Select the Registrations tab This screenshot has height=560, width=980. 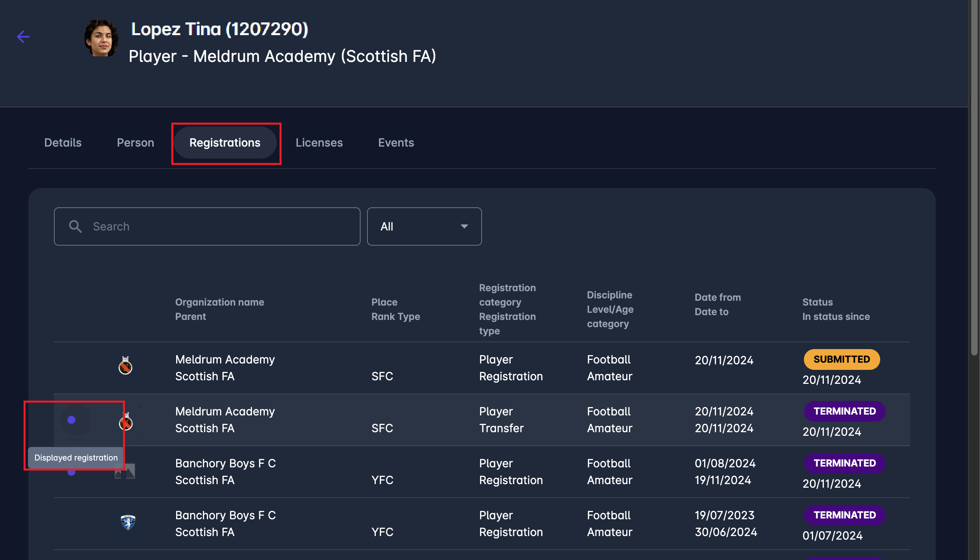click(225, 143)
